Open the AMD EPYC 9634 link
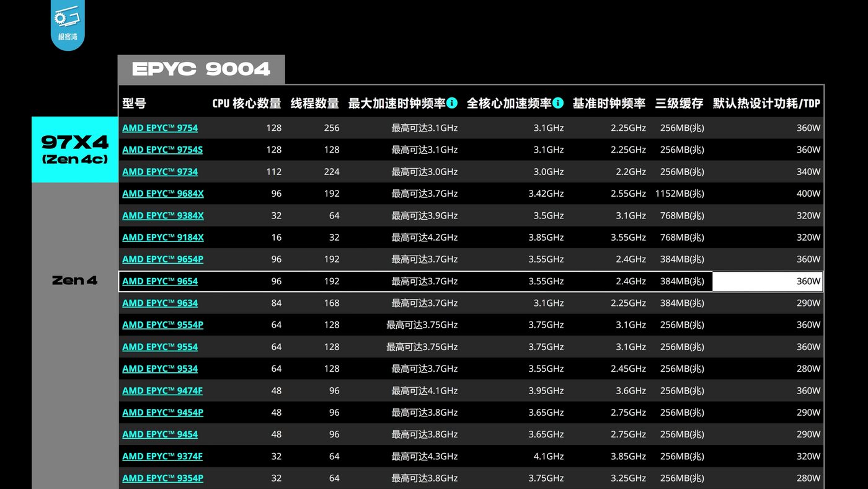Viewport: 868px width, 489px height. point(160,303)
